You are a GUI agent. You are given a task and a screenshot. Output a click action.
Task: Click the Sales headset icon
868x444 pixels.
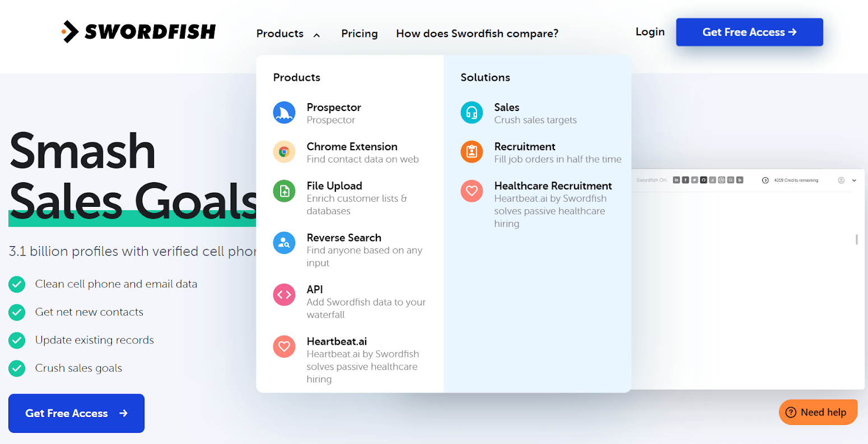472,113
